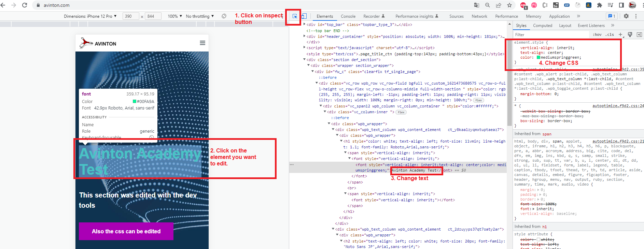Open the DevTools three-dot menu

(x=636, y=16)
